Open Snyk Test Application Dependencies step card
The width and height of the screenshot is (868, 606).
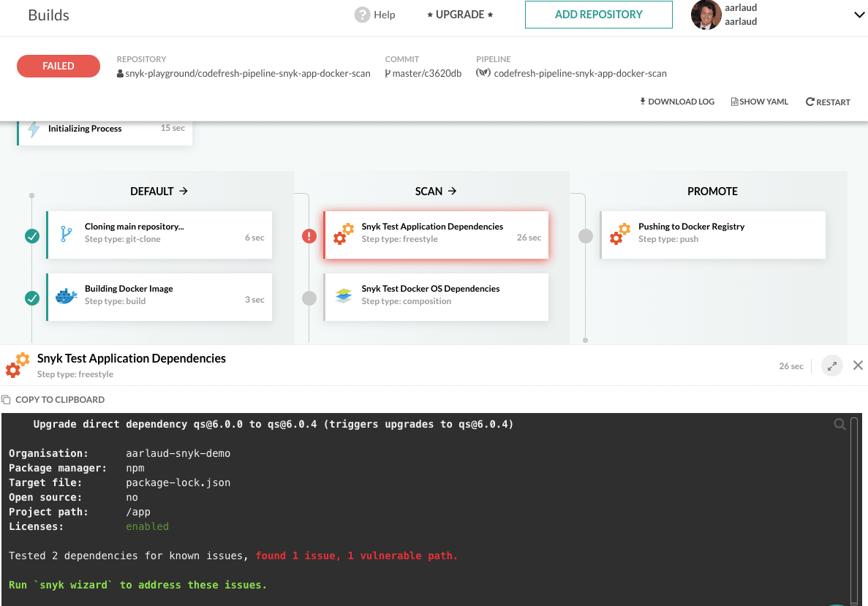pos(437,235)
